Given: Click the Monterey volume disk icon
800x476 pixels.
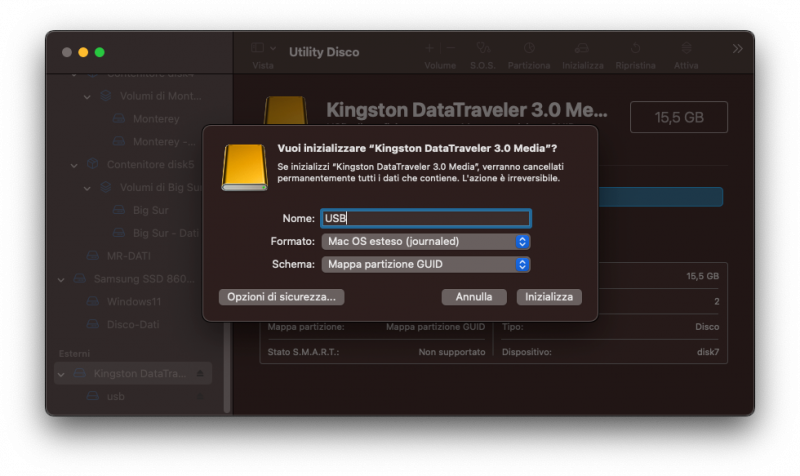Looking at the screenshot, I should coord(119,119).
